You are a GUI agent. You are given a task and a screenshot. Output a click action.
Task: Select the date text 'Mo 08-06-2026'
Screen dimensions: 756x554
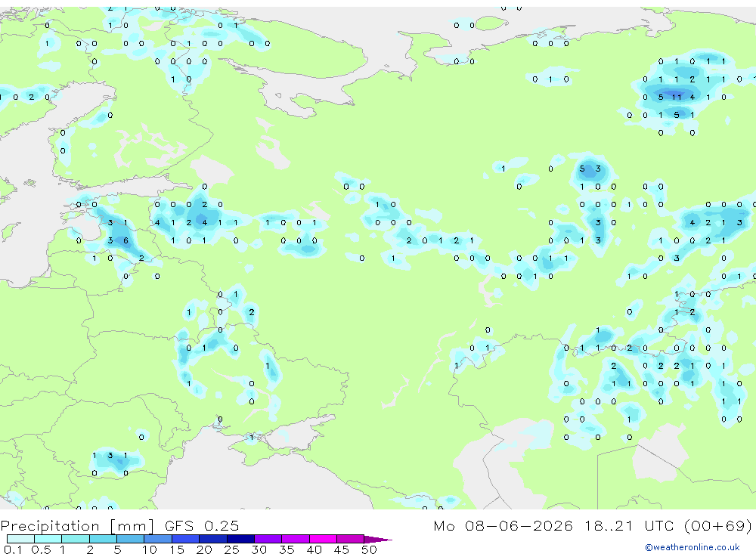tap(503, 526)
